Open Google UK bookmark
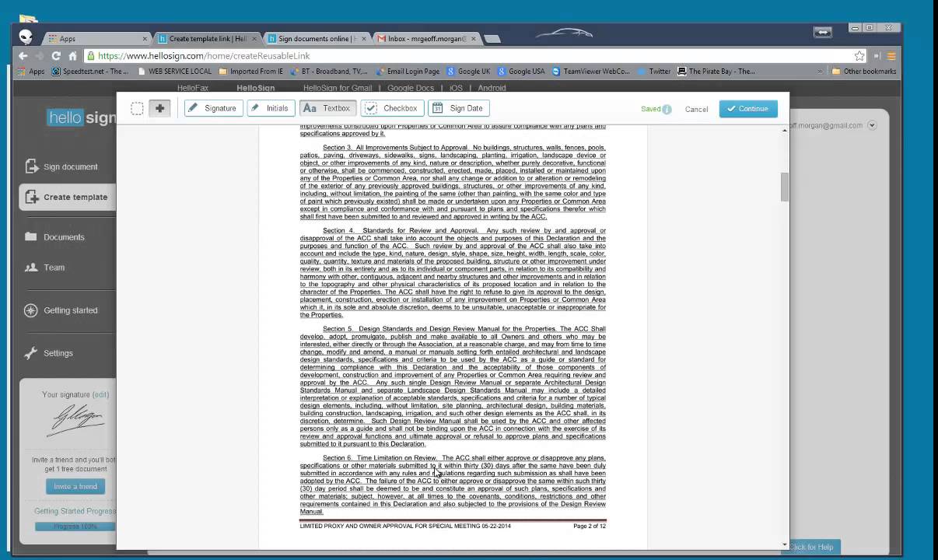The width and height of the screenshot is (938, 560). coord(468,72)
